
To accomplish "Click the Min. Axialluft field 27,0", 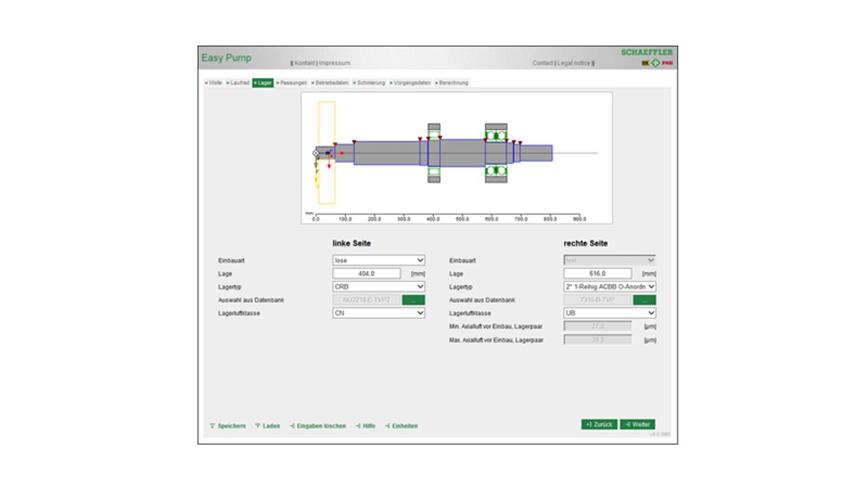I will click(x=597, y=327).
